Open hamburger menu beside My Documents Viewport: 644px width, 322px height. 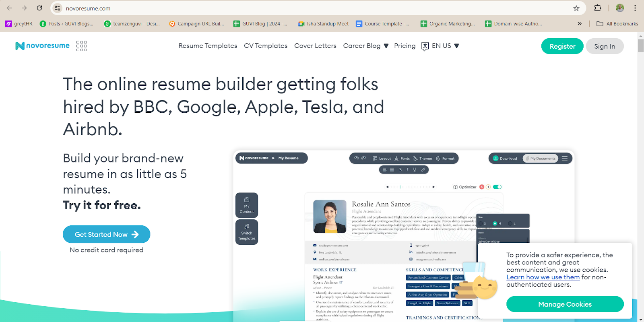(565, 158)
